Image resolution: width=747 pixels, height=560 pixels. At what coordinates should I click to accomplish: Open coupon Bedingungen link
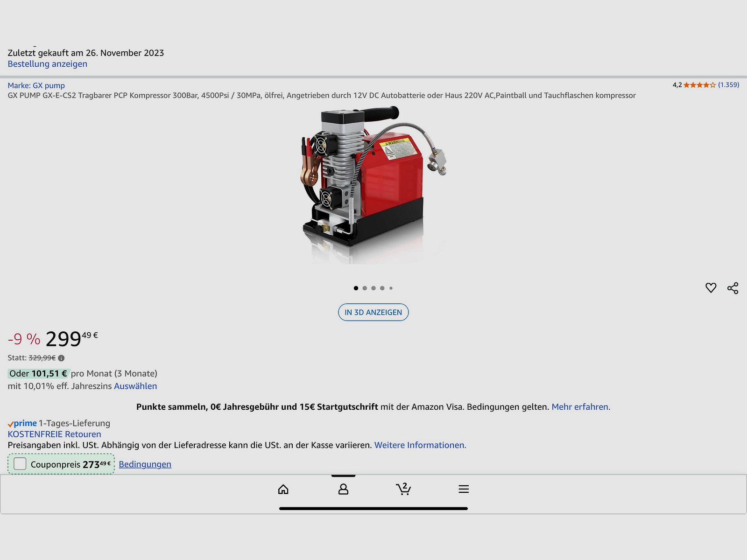(x=145, y=464)
